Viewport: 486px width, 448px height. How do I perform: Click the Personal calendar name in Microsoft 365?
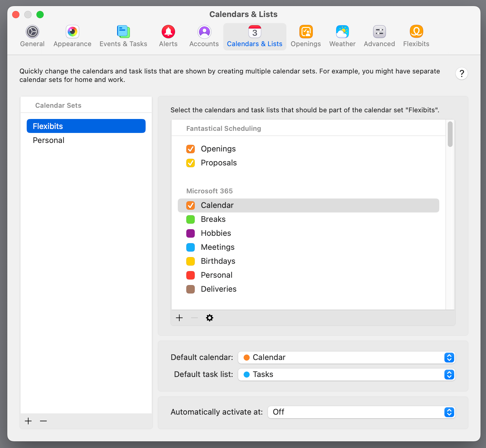point(217,275)
